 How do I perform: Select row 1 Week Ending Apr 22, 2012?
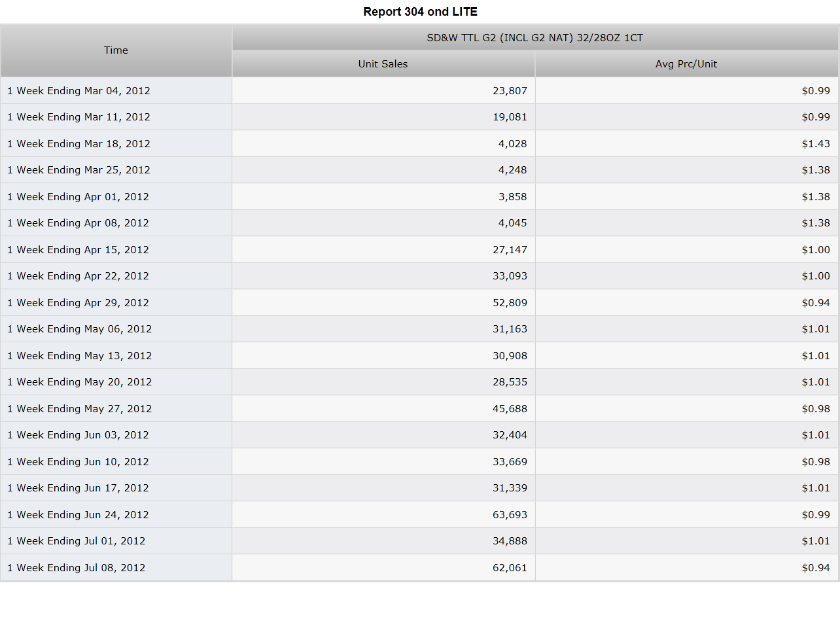[x=420, y=276]
